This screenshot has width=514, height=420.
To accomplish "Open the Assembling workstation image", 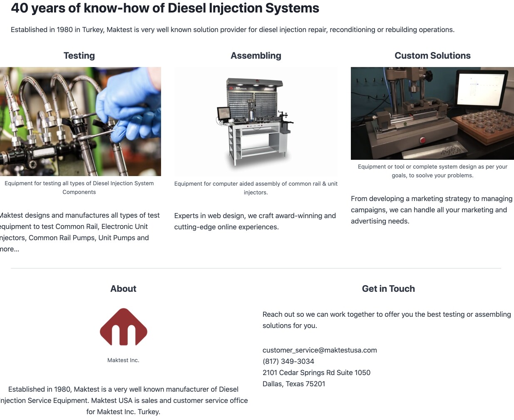I will [256, 122].
